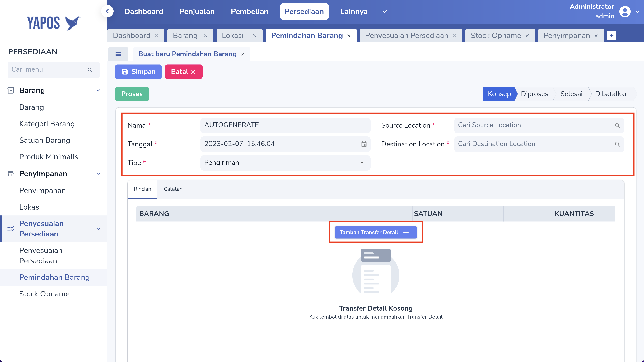Close Buat baru Pemindahan Barang subtab
The width and height of the screenshot is (644, 362).
click(242, 54)
